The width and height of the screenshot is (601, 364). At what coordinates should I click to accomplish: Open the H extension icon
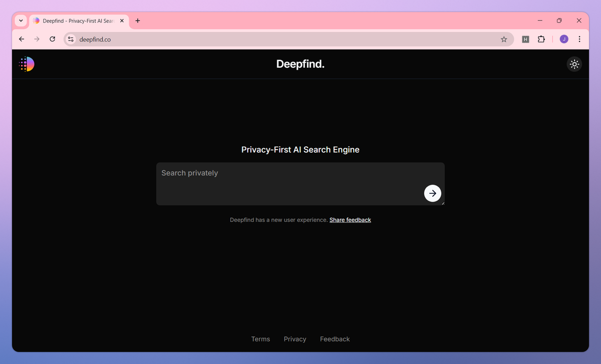tap(525, 39)
